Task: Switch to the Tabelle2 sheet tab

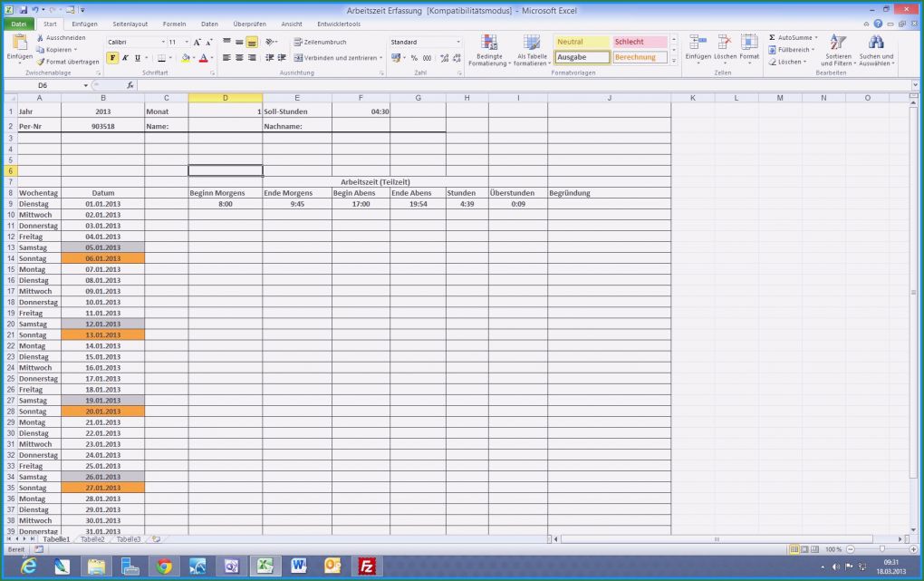Action: [x=93, y=538]
